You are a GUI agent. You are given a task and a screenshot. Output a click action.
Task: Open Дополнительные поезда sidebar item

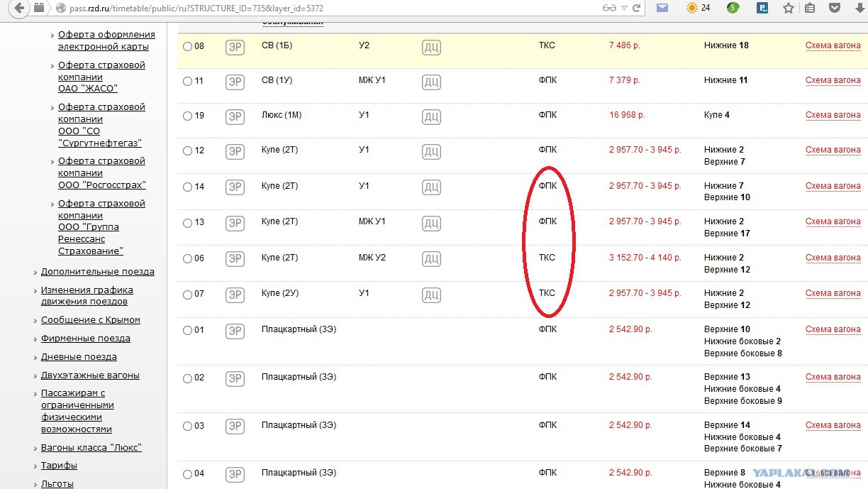click(x=97, y=272)
